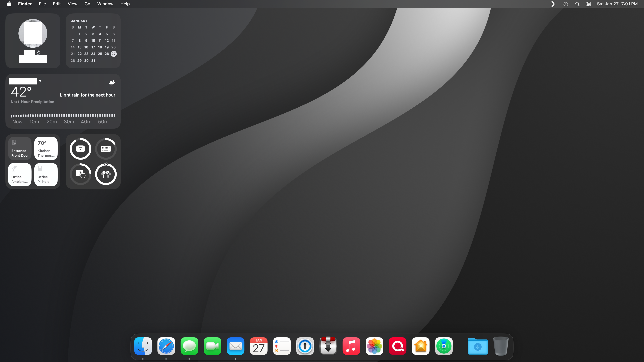
Task: Click the AirPods battery ring
Action: click(106, 174)
